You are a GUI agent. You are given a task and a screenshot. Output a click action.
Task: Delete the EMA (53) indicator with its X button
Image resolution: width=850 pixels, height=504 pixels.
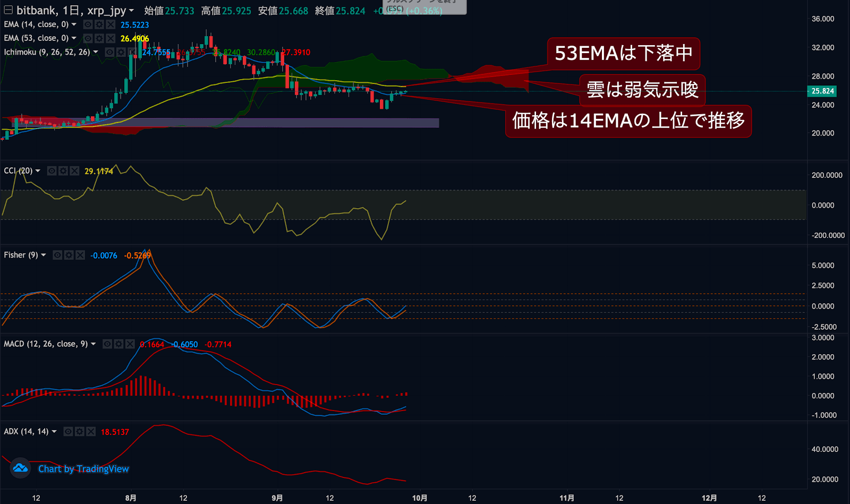point(110,38)
